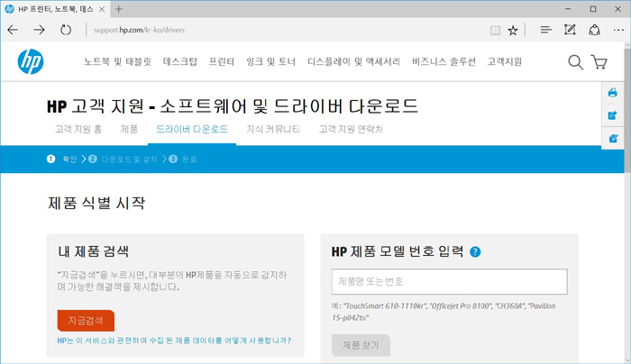The width and height of the screenshot is (631, 364).
Task: Open the shopping cart icon
Action: 599,62
